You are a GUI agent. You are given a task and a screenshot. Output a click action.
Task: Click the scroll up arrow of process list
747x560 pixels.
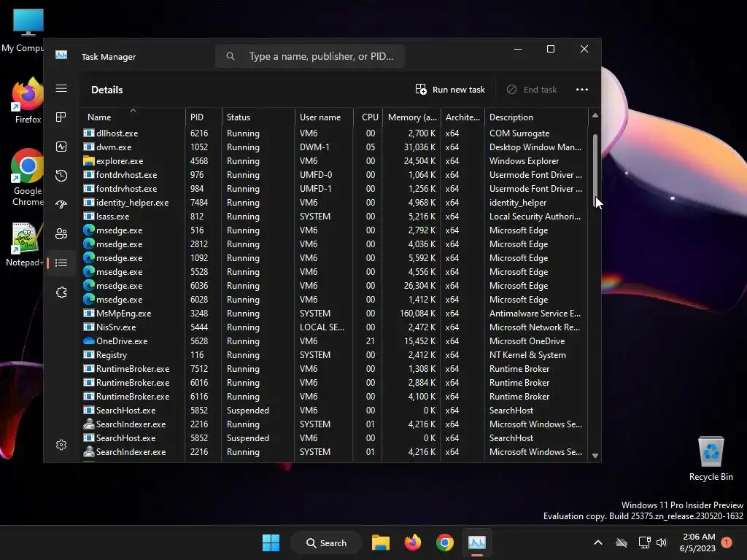[595, 116]
